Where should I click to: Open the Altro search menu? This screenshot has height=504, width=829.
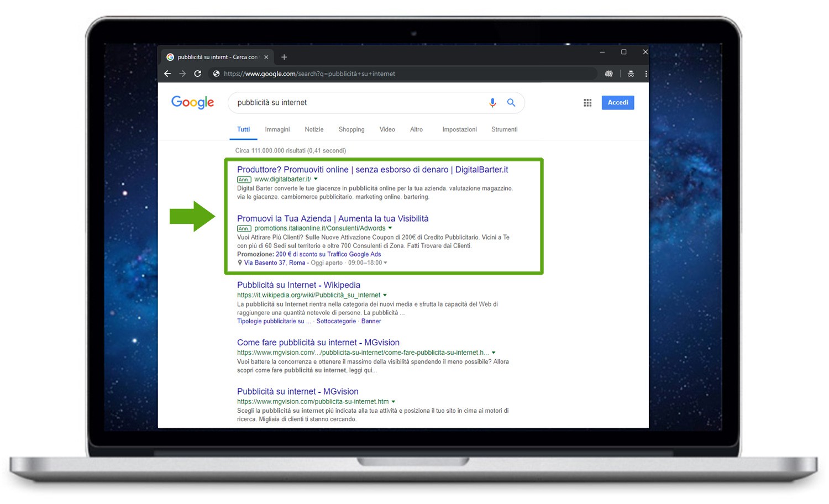[x=416, y=129]
